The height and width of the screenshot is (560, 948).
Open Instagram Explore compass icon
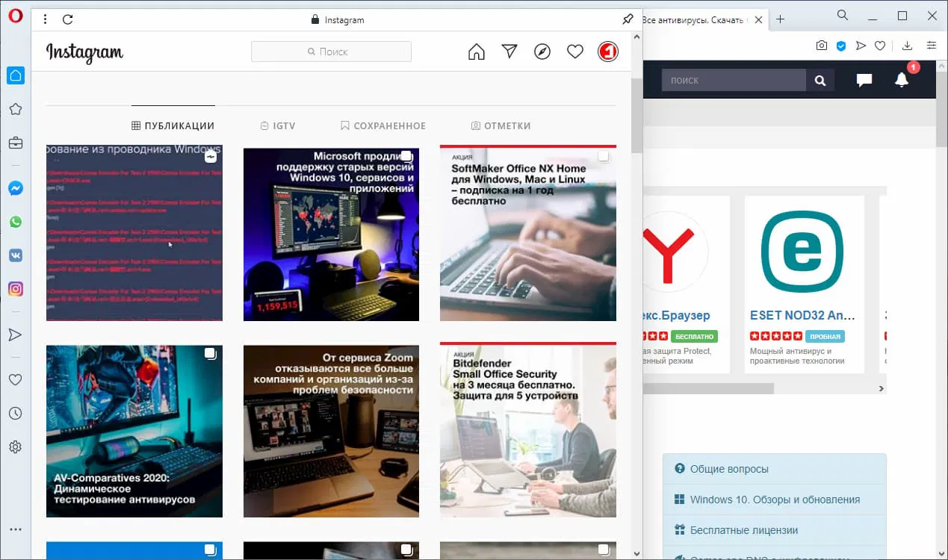pyautogui.click(x=542, y=52)
